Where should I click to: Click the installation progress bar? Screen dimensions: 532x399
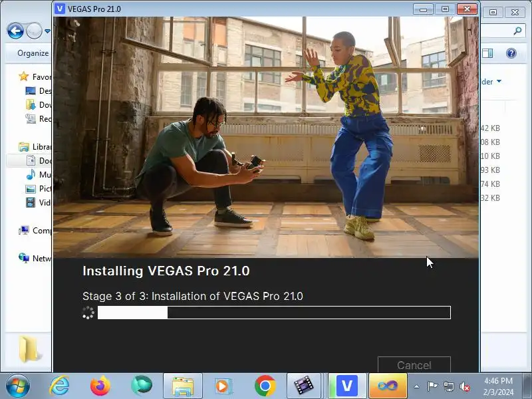click(x=274, y=313)
